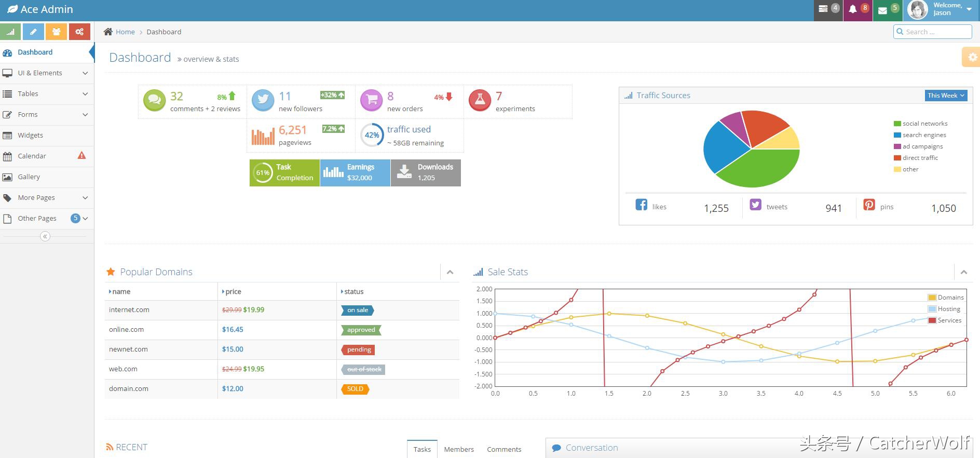Collapse the Popular Domains widget
The image size is (980, 458).
click(450, 272)
